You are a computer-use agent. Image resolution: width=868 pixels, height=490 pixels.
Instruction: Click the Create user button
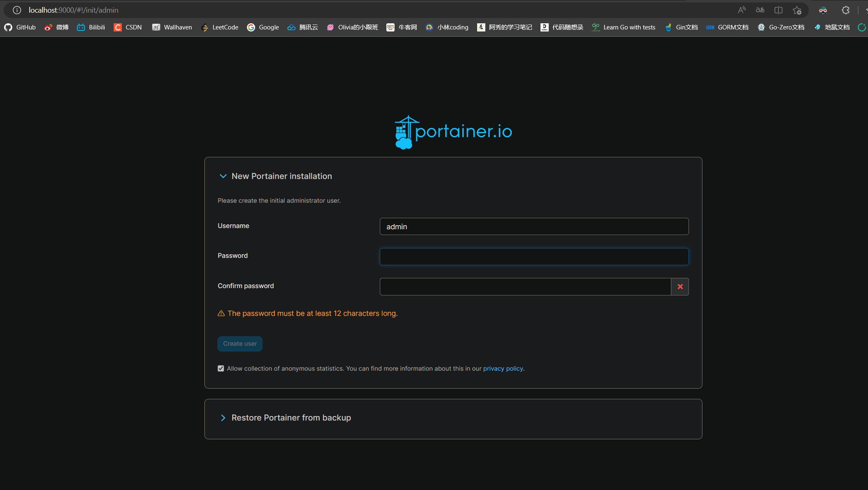(240, 344)
